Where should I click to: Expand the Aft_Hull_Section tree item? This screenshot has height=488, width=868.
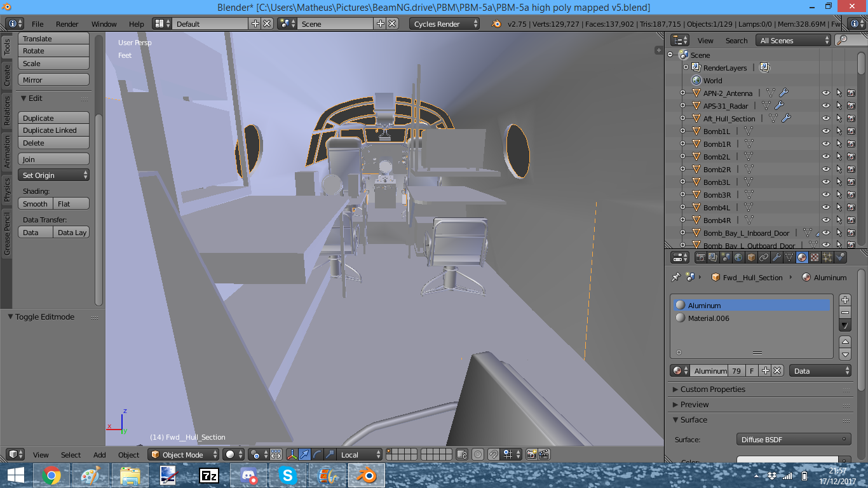(683, 118)
